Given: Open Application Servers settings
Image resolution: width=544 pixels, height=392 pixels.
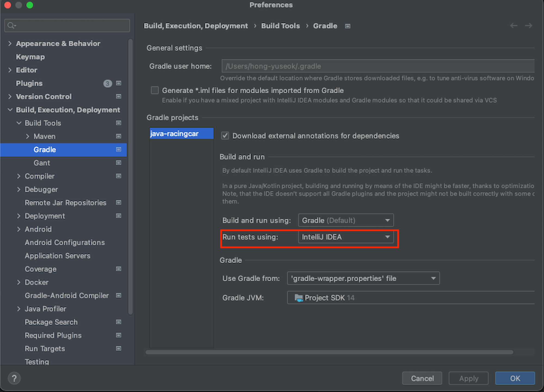Looking at the screenshot, I should [58, 256].
